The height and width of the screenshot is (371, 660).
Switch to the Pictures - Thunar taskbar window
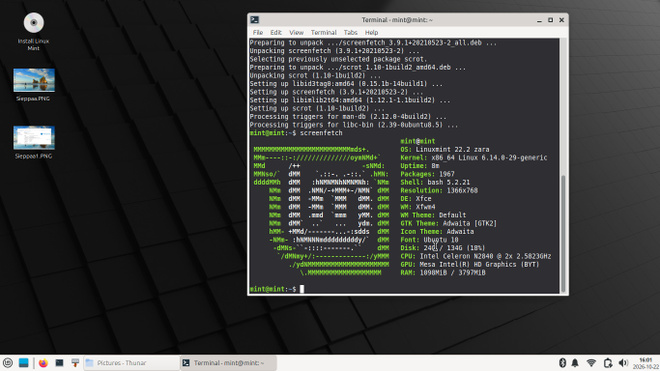[x=131, y=363]
